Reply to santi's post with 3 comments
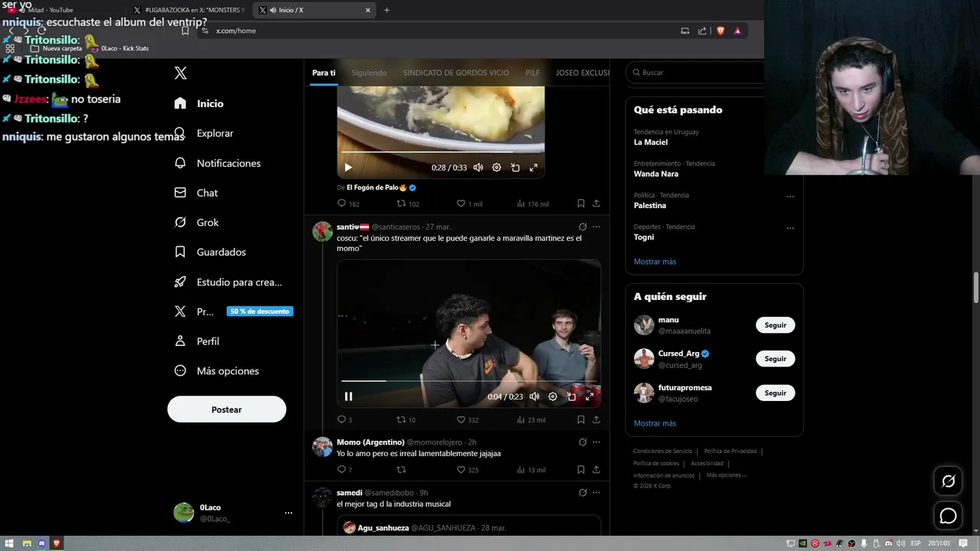This screenshot has width=980, height=551. click(x=345, y=419)
